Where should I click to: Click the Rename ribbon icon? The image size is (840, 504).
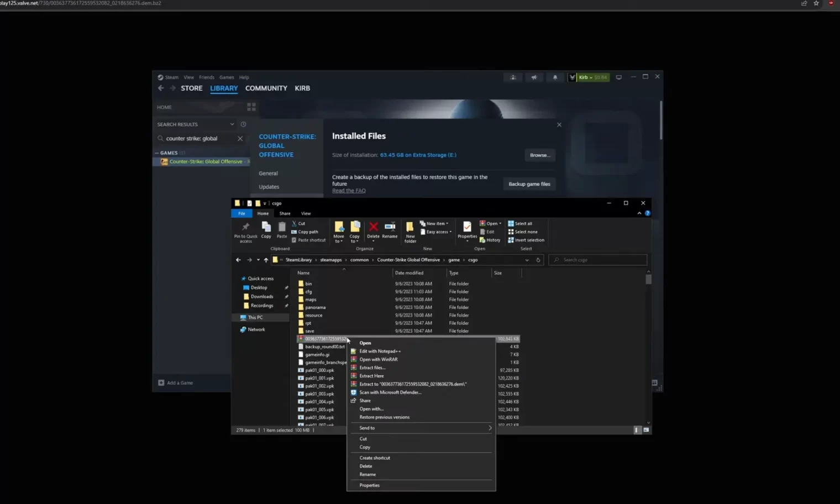[390, 227]
